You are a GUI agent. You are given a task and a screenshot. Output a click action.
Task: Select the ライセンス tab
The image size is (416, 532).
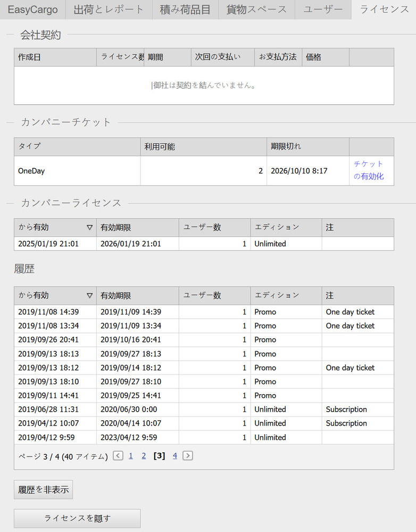(384, 10)
